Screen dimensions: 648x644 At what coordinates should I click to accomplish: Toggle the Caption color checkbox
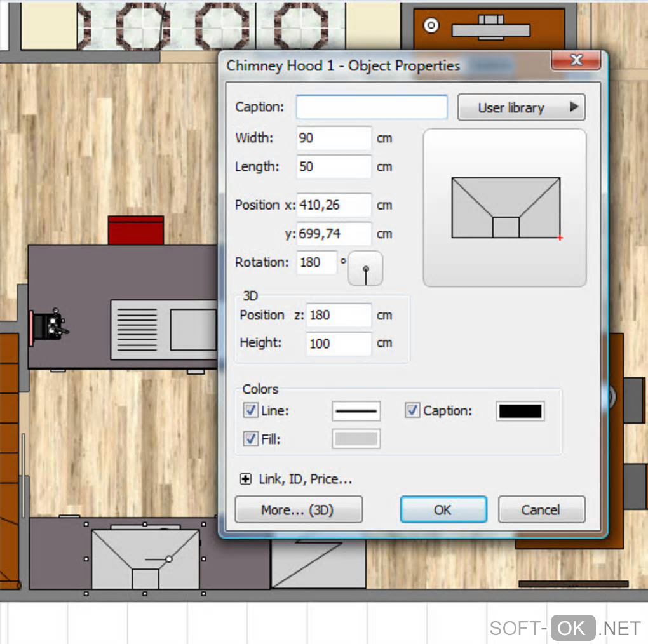[412, 410]
